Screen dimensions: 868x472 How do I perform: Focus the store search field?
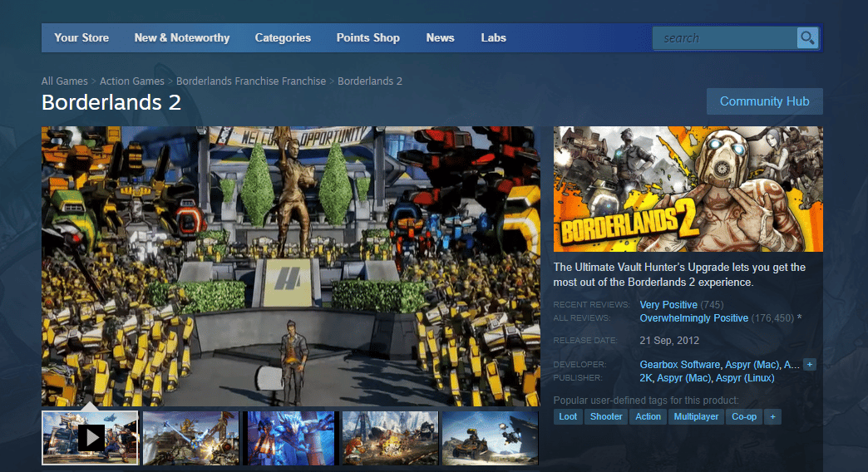(725, 38)
